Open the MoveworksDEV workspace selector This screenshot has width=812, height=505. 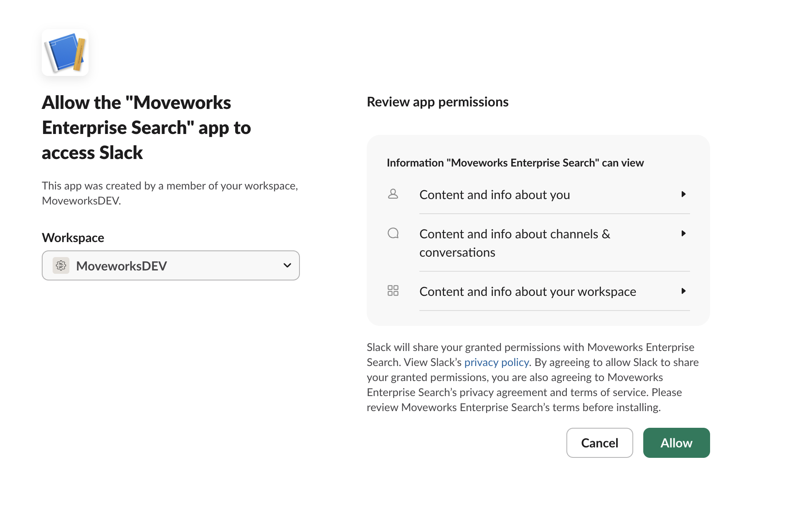[170, 265]
